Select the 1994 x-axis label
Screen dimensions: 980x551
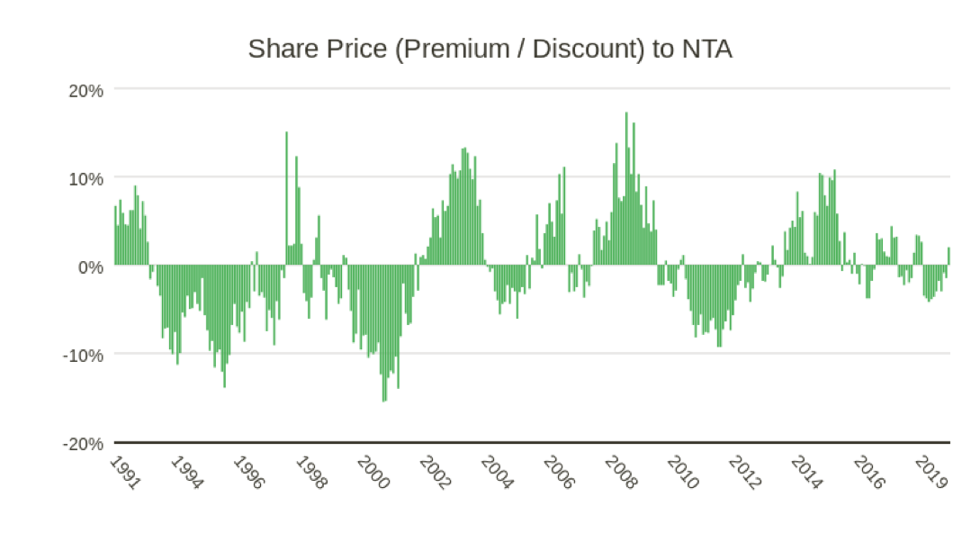pos(187,473)
